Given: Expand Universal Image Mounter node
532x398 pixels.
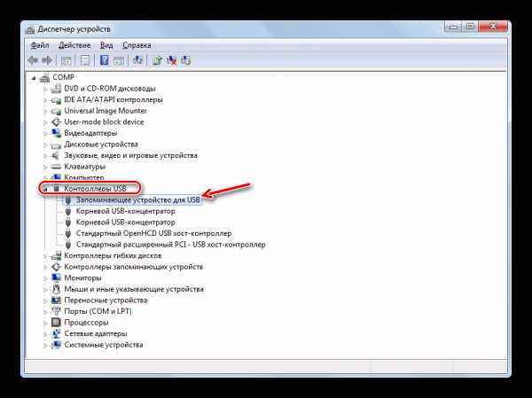Looking at the screenshot, I should coord(45,112).
